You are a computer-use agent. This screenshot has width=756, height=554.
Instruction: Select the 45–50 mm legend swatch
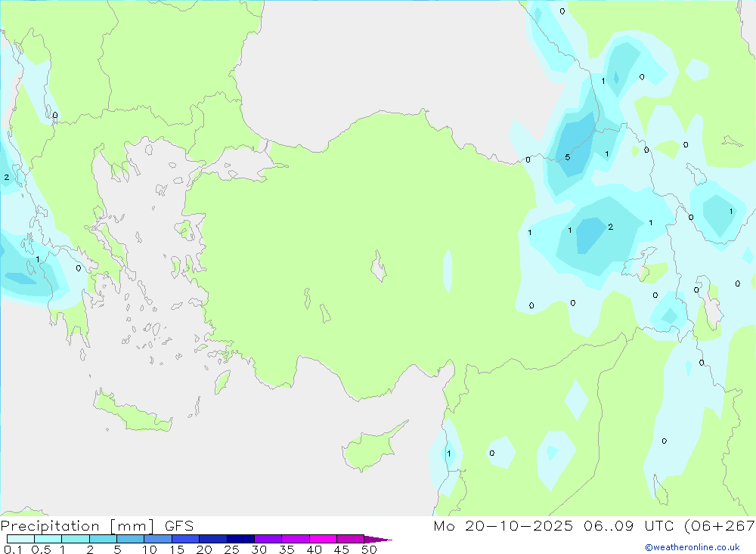351,539
